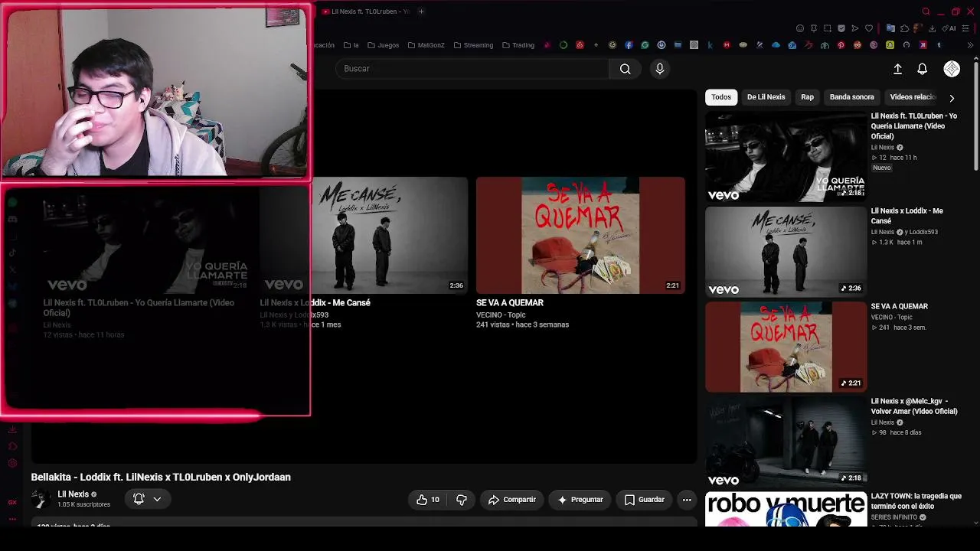
Task: Click the Compartir button
Action: [x=512, y=500]
